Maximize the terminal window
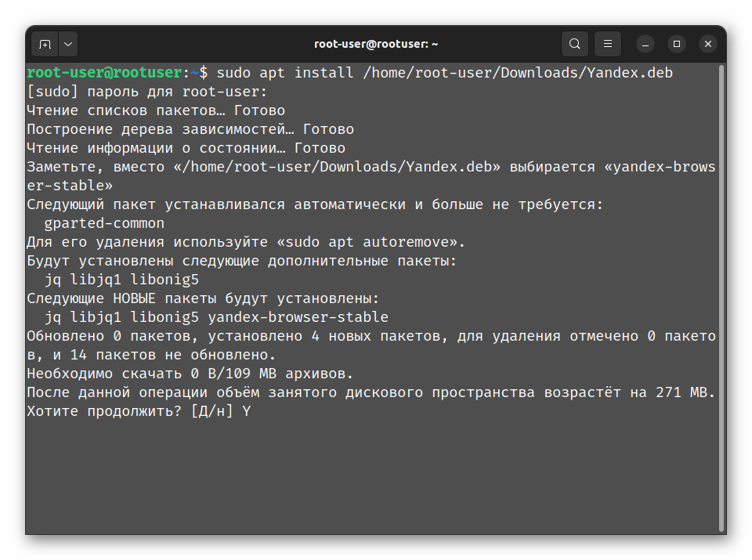This screenshot has width=752, height=560. 677,44
